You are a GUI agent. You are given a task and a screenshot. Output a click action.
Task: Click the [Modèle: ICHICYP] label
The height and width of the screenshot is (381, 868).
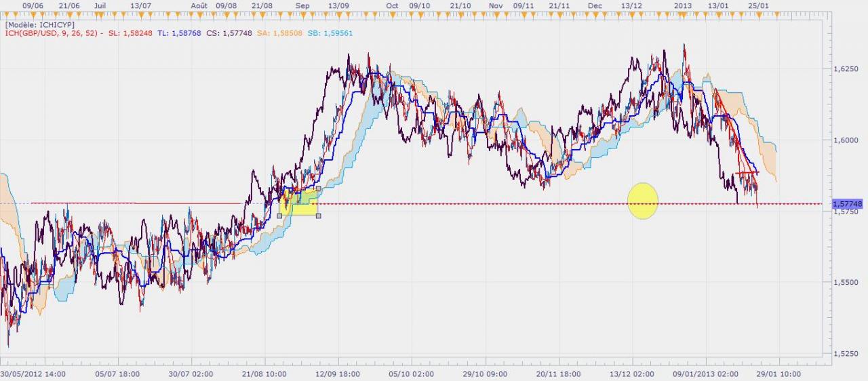[39, 24]
